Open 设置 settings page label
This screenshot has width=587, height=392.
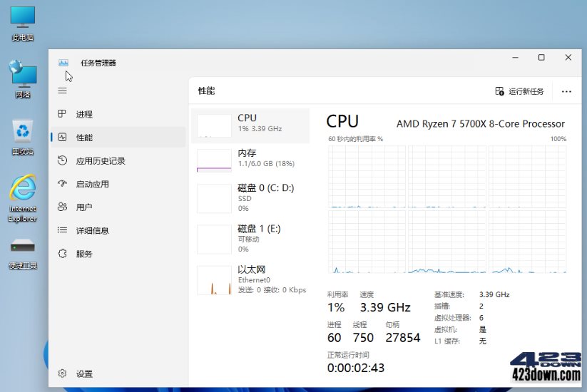pos(84,373)
